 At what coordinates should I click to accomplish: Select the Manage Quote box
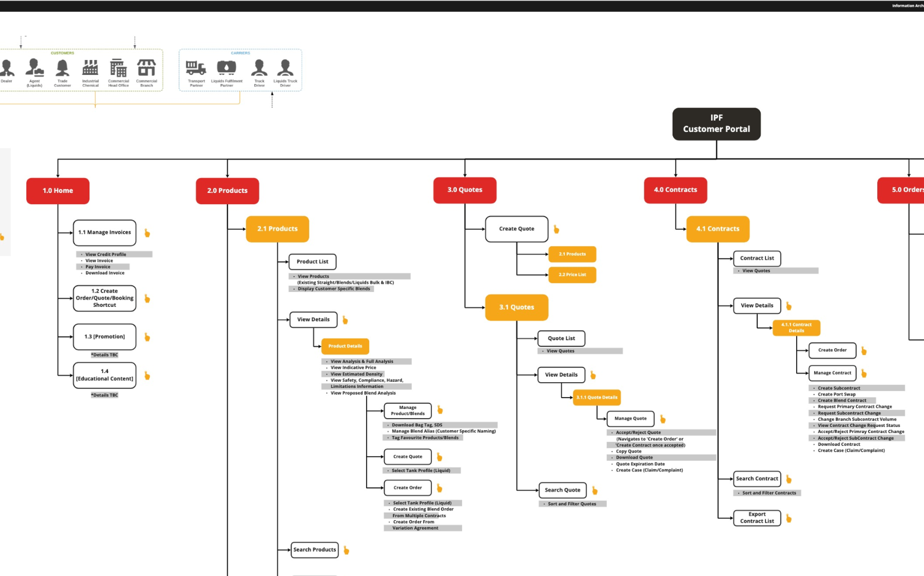click(630, 419)
